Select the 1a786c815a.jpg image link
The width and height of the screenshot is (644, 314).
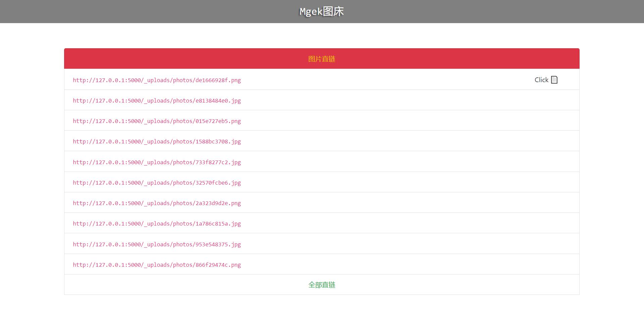[157, 224]
